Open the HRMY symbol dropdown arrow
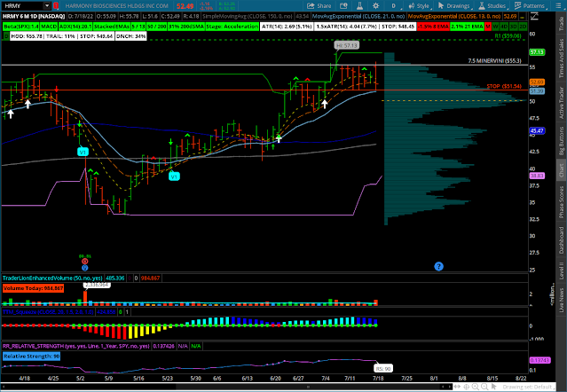567x392 pixels. coord(47,6)
